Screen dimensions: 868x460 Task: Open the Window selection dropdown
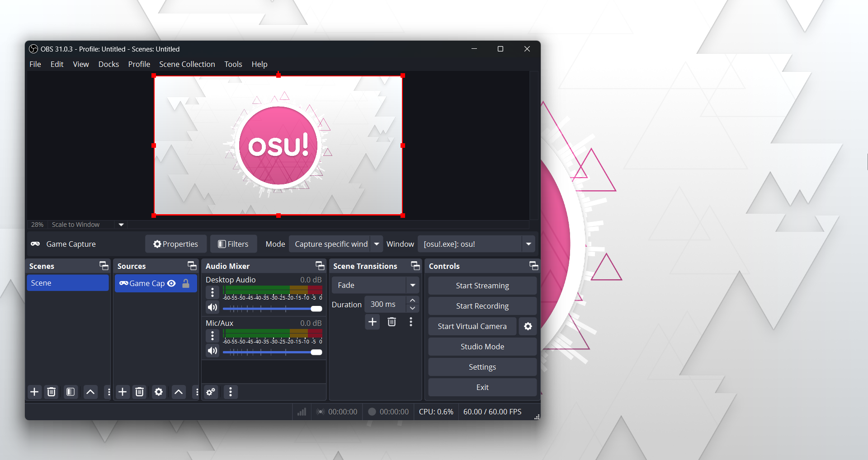tap(476, 244)
